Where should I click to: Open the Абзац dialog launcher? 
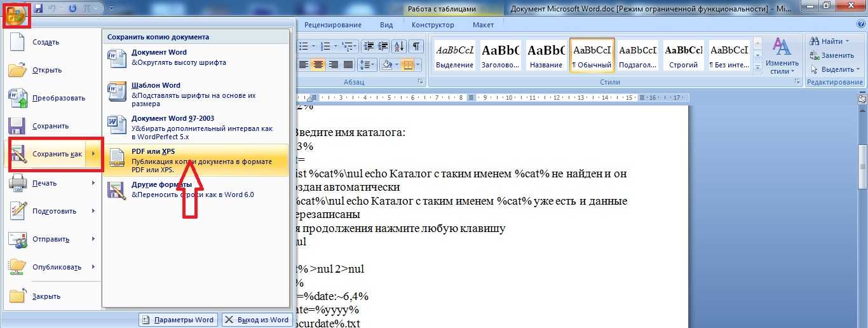click(x=420, y=83)
